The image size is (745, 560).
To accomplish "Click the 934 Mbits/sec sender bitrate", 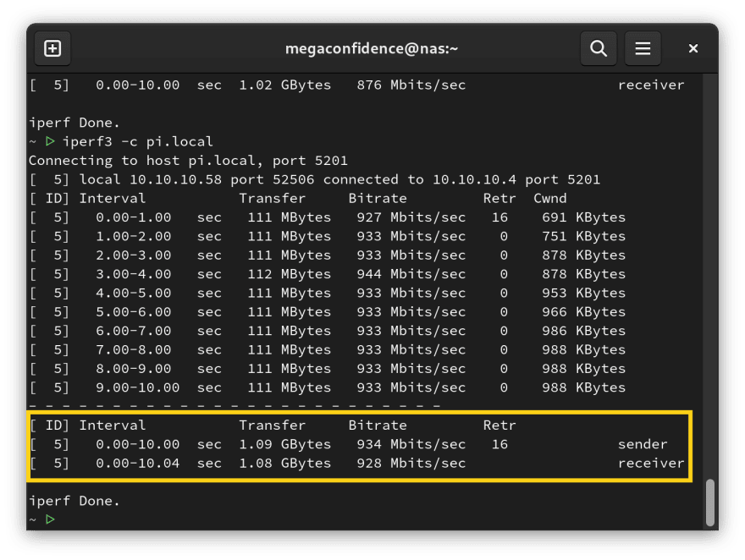I will [x=411, y=444].
